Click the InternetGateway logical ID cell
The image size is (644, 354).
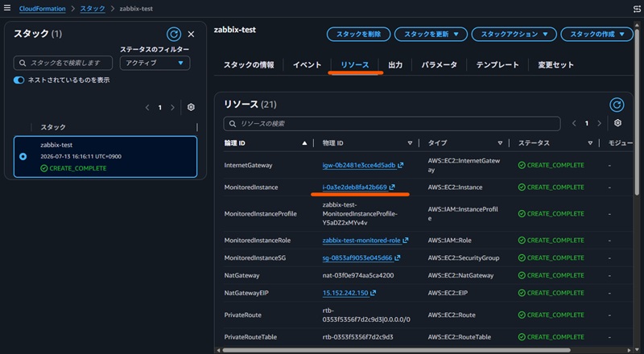pyautogui.click(x=248, y=165)
